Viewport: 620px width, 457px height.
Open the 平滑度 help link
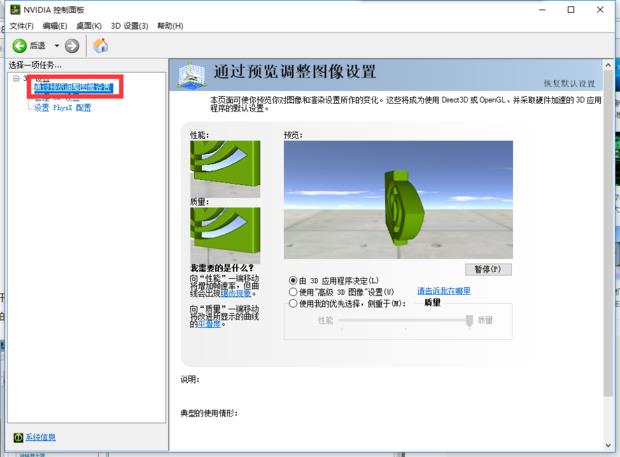pos(209,324)
